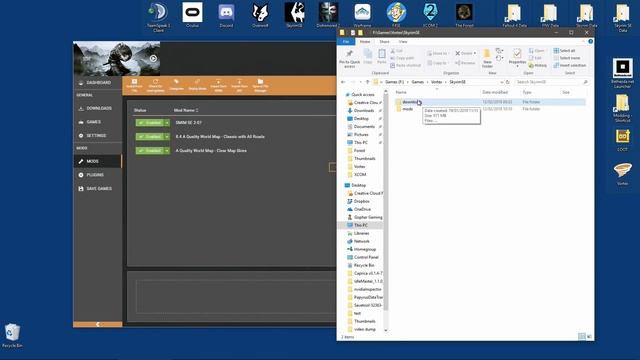Sort the Vortex mod list by Status
Viewport: 640px width, 360px height.
pos(140,110)
